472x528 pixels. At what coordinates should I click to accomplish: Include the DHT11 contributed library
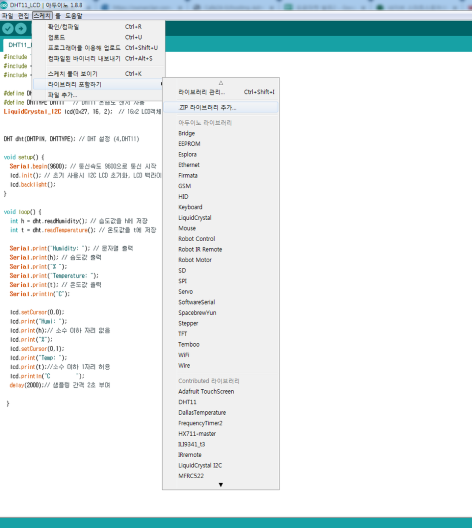coord(187,402)
